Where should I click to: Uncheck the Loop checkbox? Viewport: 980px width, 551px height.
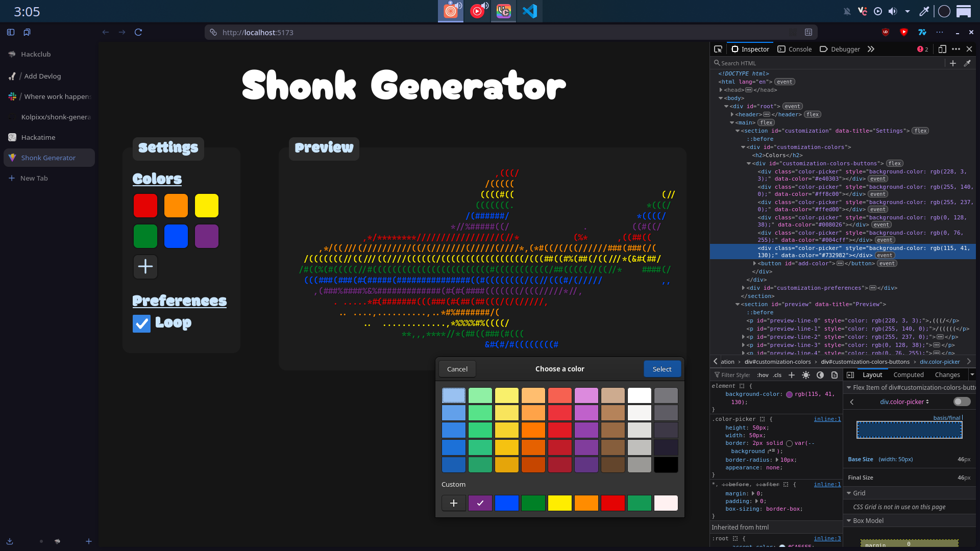(141, 323)
